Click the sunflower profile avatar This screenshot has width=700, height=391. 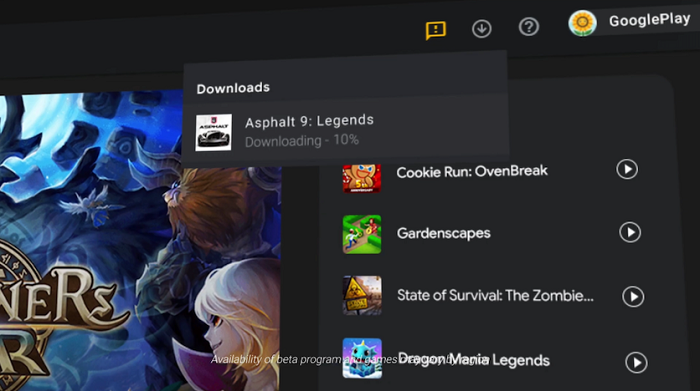[x=582, y=23]
